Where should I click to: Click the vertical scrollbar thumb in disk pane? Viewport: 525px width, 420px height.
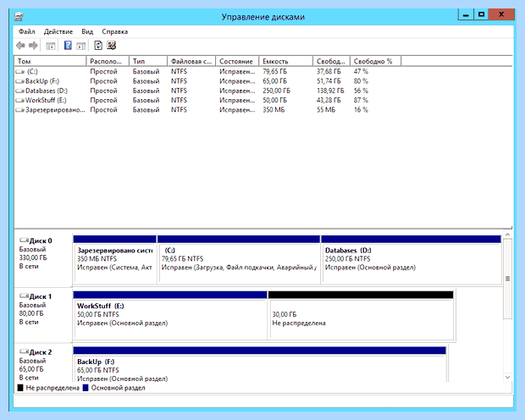point(507,279)
